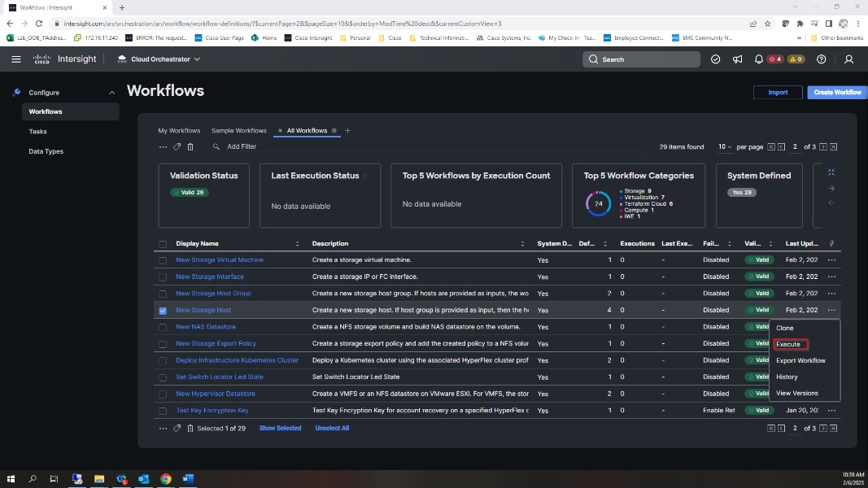This screenshot has height=488, width=868.
Task: Open the ellipsis menu above the table
Action: 163,146
